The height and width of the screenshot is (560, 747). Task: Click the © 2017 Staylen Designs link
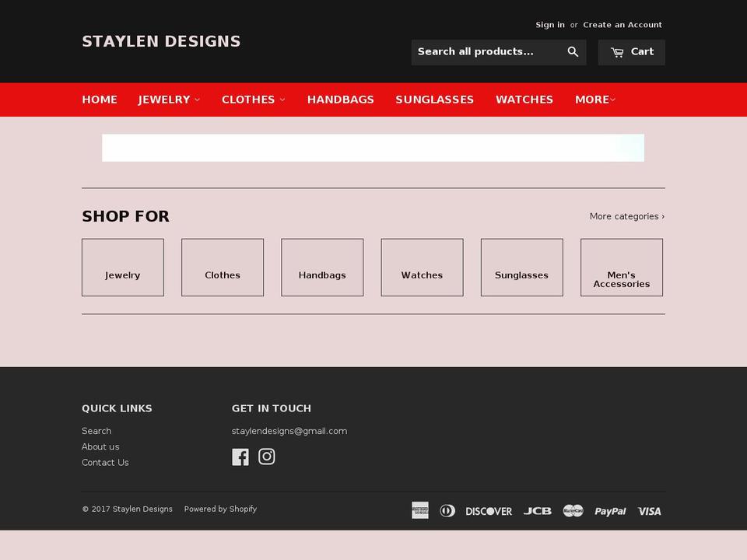[127, 509]
